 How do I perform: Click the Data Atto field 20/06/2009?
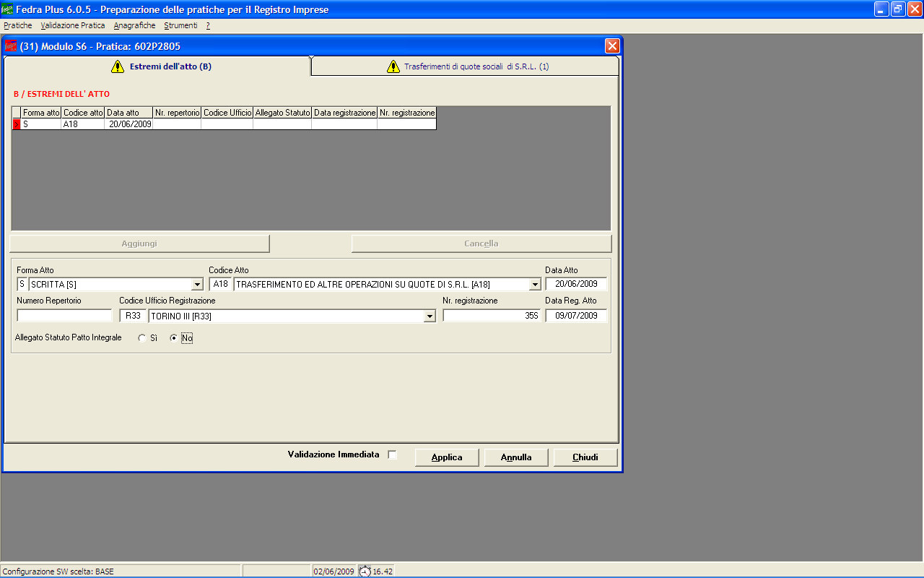coord(576,284)
